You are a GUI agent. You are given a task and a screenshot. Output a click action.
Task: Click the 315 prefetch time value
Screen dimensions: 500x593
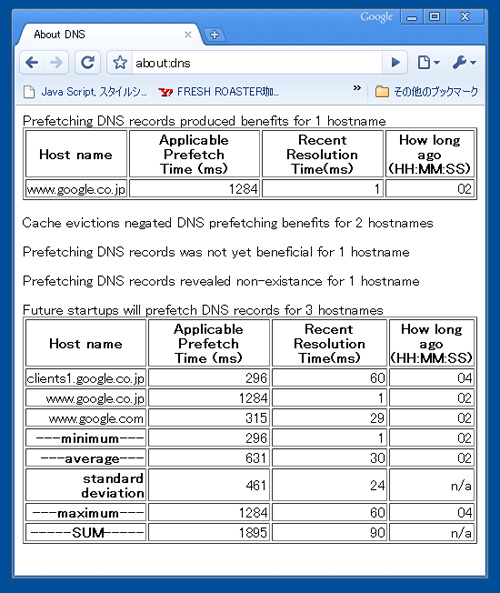pyautogui.click(x=209, y=418)
